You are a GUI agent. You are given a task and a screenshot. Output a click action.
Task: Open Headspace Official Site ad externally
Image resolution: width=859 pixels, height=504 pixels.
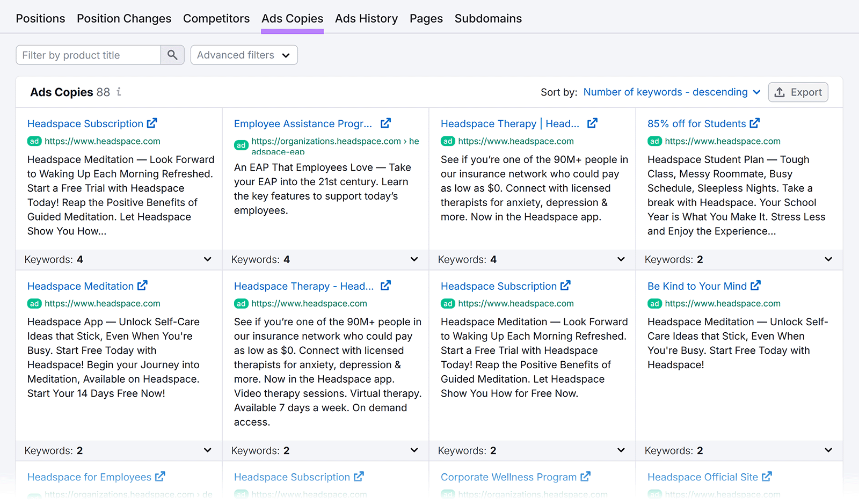click(x=768, y=477)
